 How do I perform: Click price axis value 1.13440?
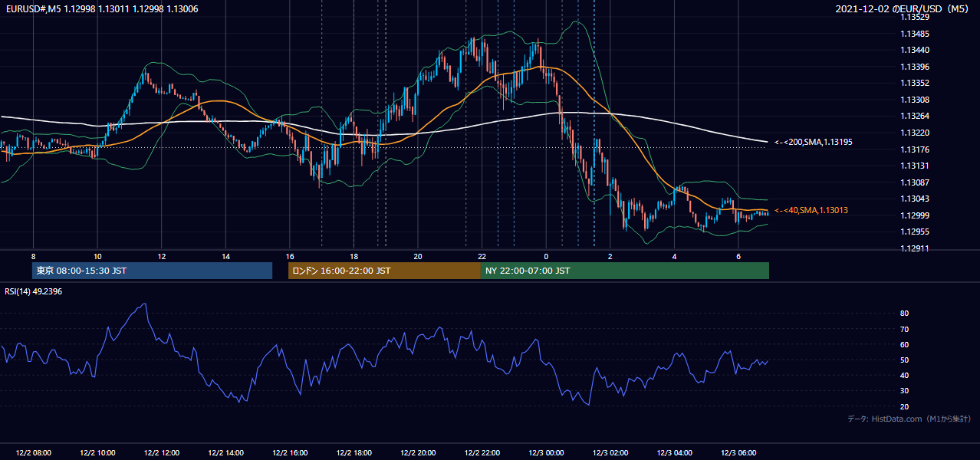pyautogui.click(x=915, y=50)
